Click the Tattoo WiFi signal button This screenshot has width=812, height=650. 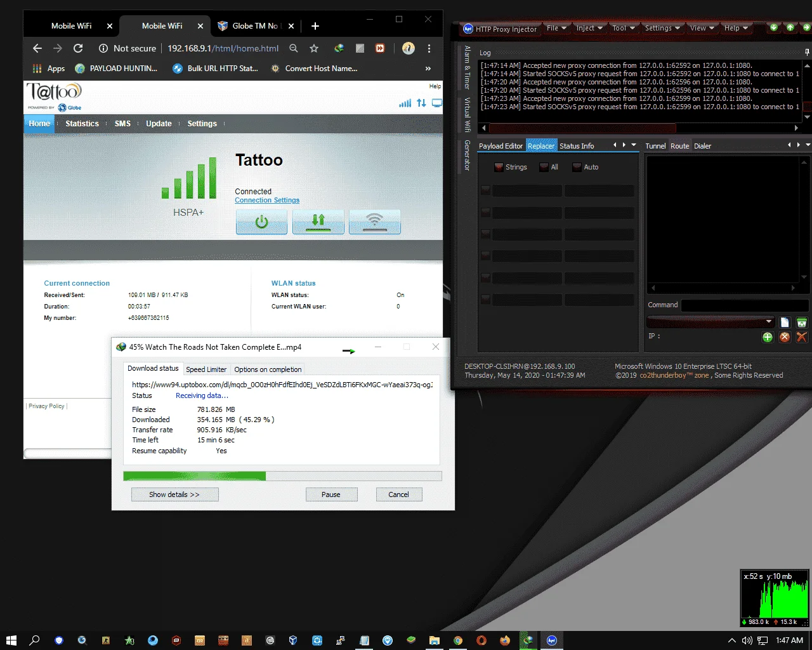coord(375,222)
